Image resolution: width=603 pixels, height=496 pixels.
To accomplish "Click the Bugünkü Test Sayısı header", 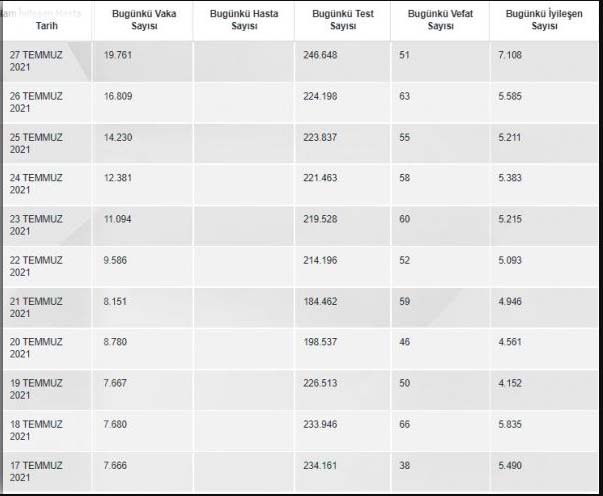I will click(x=343, y=20).
